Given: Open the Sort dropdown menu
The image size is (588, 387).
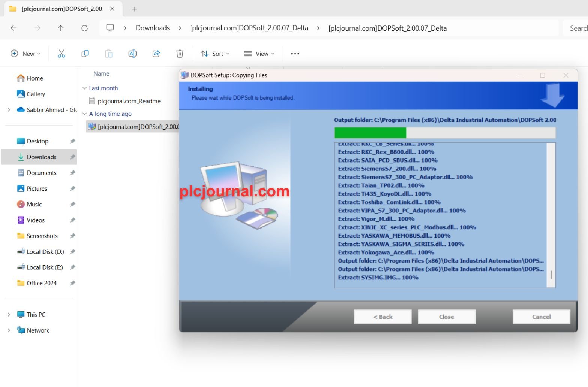Looking at the screenshot, I should pos(215,54).
